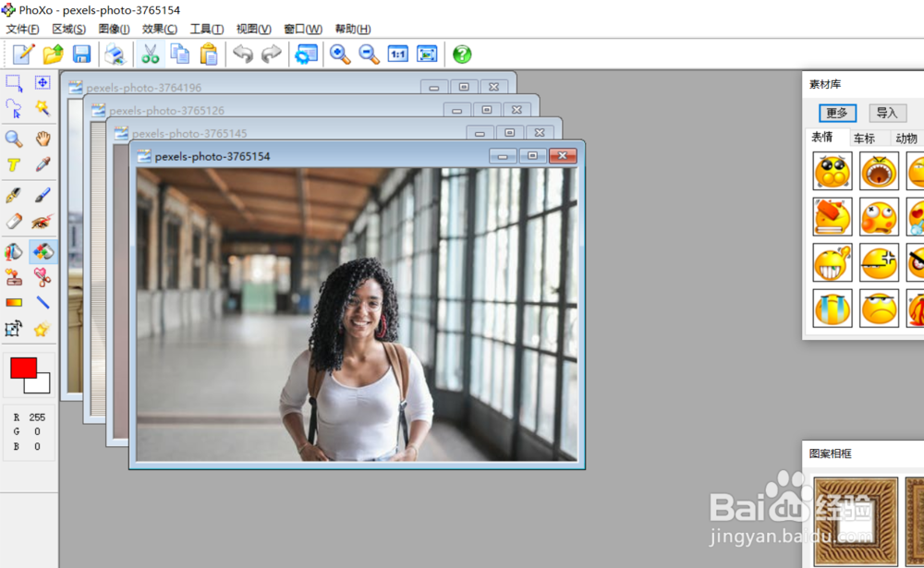The width and height of the screenshot is (924, 568).
Task: Click the settings gear window icon in toolbar
Action: point(306,54)
